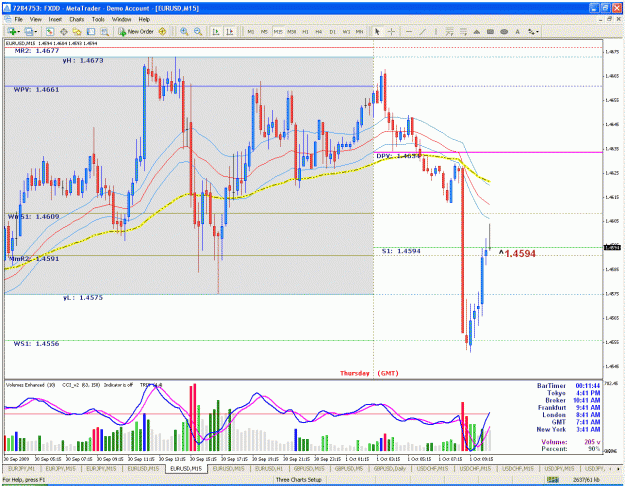The image size is (625, 486).
Task: Switch timeframe to H1
Action: 305,31
